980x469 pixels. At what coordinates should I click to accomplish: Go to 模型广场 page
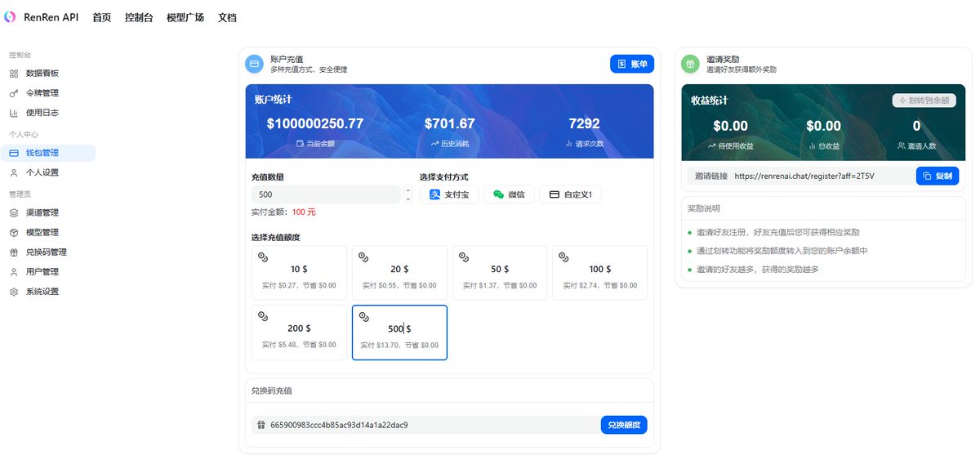point(185,17)
